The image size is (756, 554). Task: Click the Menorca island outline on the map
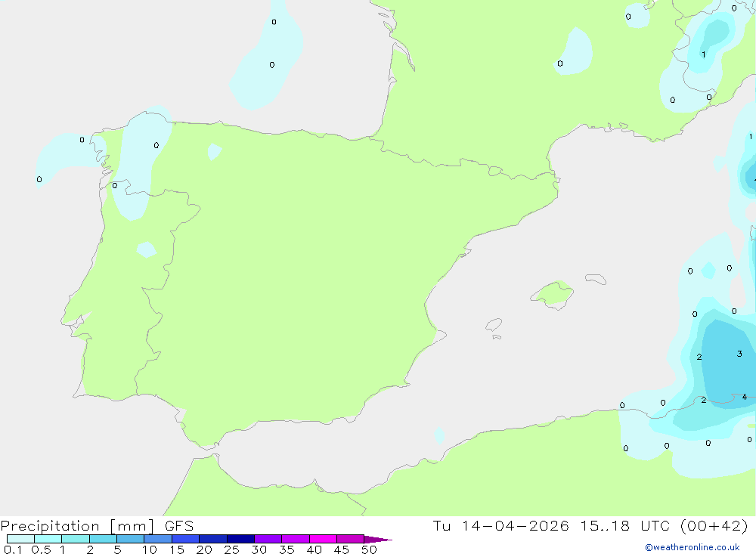click(596, 279)
